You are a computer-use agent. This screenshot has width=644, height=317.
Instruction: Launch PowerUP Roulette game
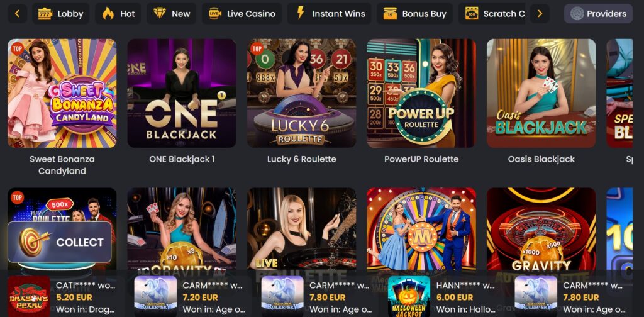coord(421,93)
